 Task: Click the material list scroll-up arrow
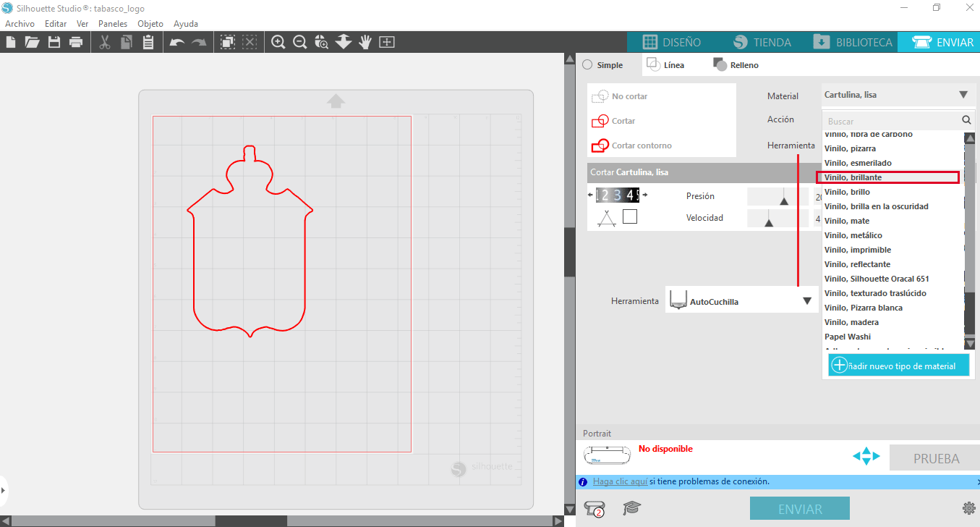970,138
